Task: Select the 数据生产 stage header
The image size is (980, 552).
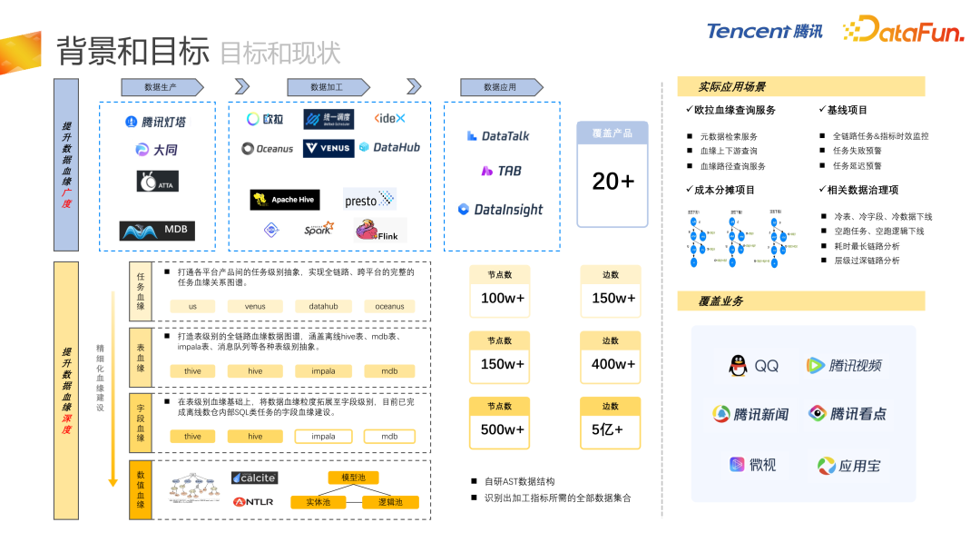Action: 161,87
